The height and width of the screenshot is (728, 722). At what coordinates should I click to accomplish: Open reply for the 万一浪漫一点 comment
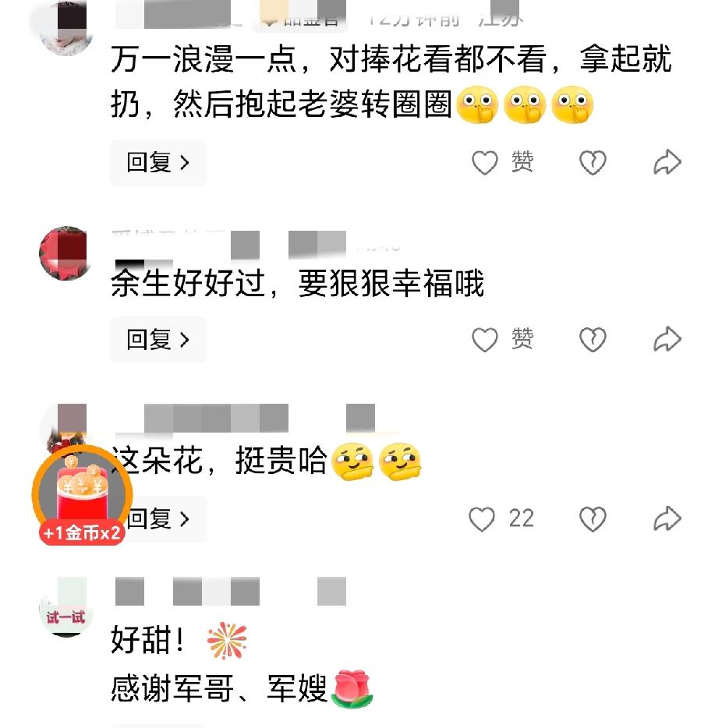[x=157, y=162]
